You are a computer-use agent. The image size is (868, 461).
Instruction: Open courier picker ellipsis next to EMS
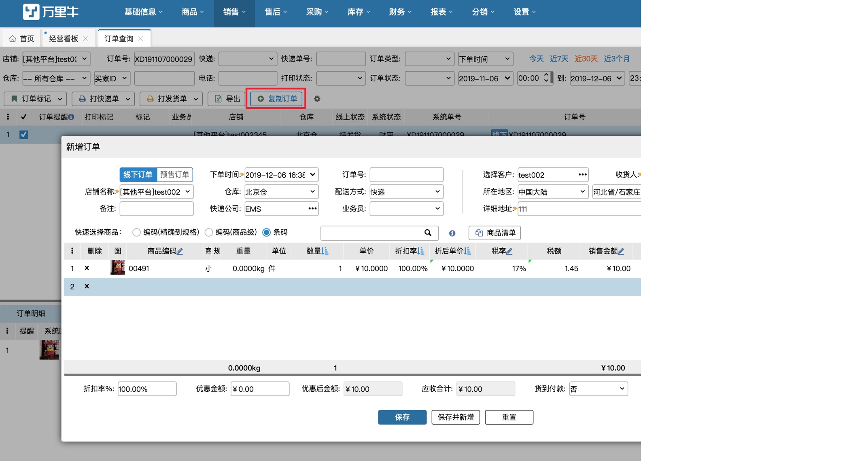click(312, 209)
